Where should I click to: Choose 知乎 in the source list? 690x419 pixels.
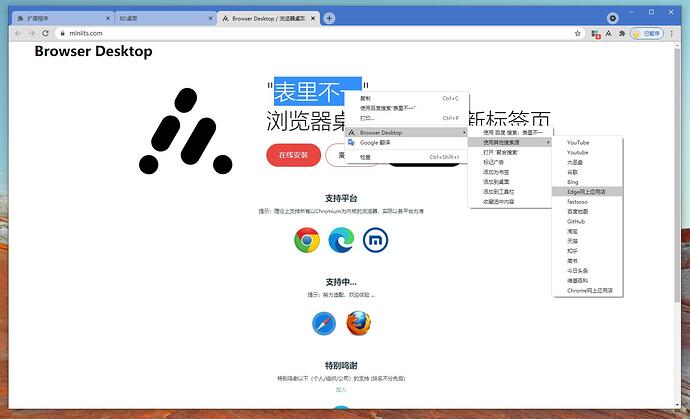tap(587, 251)
